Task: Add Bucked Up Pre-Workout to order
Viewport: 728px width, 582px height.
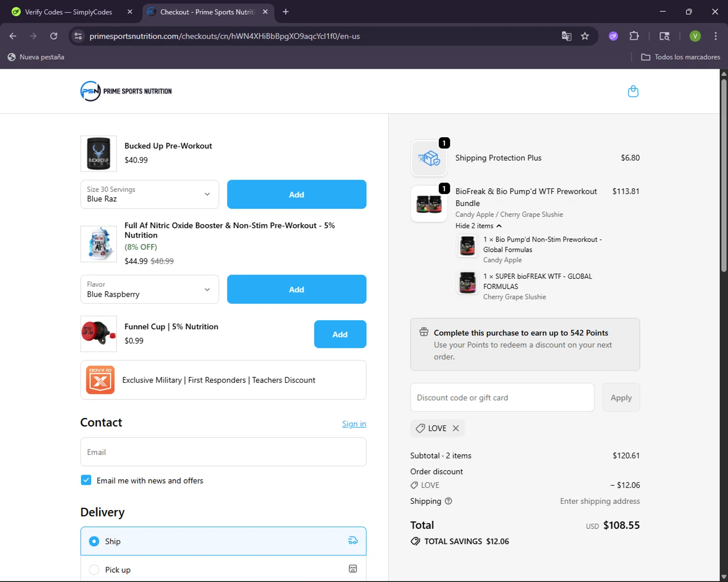Action: point(297,194)
